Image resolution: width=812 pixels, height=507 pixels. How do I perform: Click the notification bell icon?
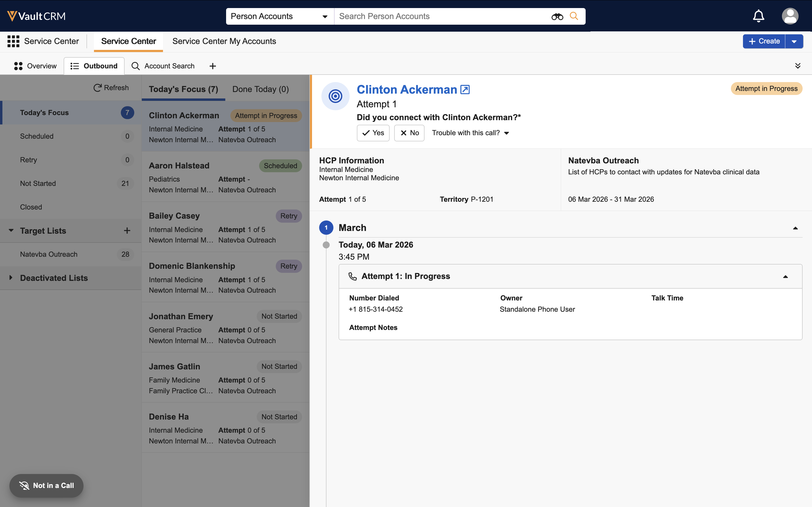[x=758, y=16]
